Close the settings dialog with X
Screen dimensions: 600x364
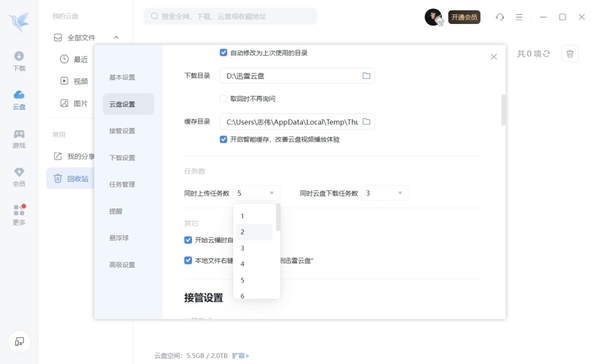[494, 57]
